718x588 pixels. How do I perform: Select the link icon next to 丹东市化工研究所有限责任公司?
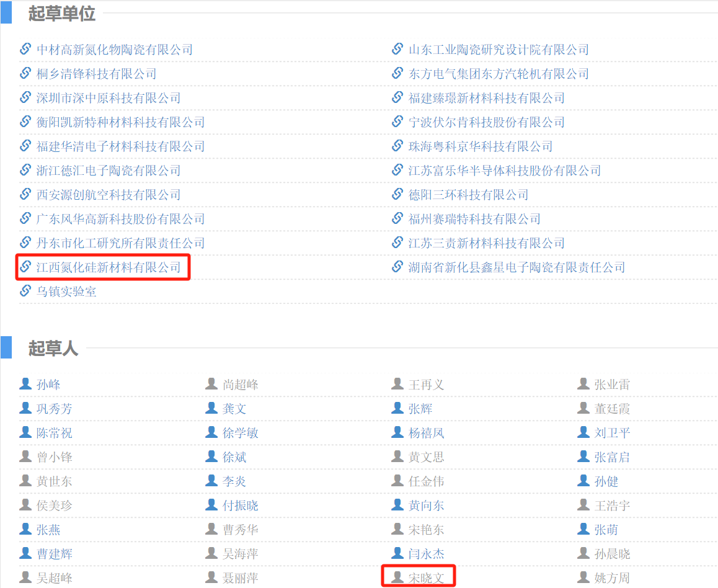pos(25,243)
